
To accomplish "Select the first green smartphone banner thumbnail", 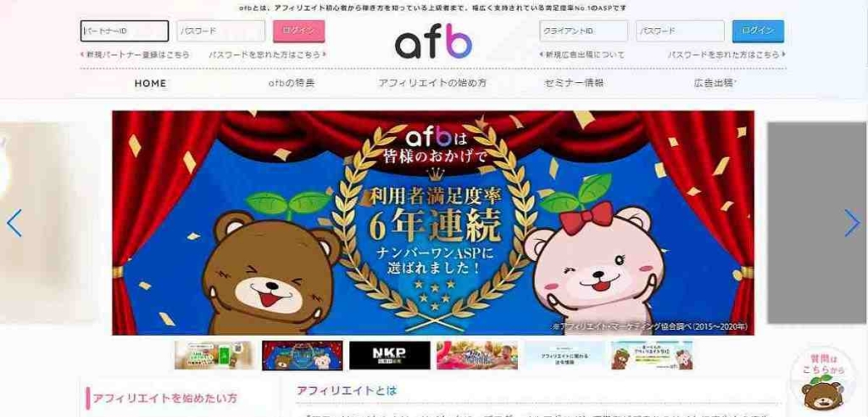I will [214, 355].
